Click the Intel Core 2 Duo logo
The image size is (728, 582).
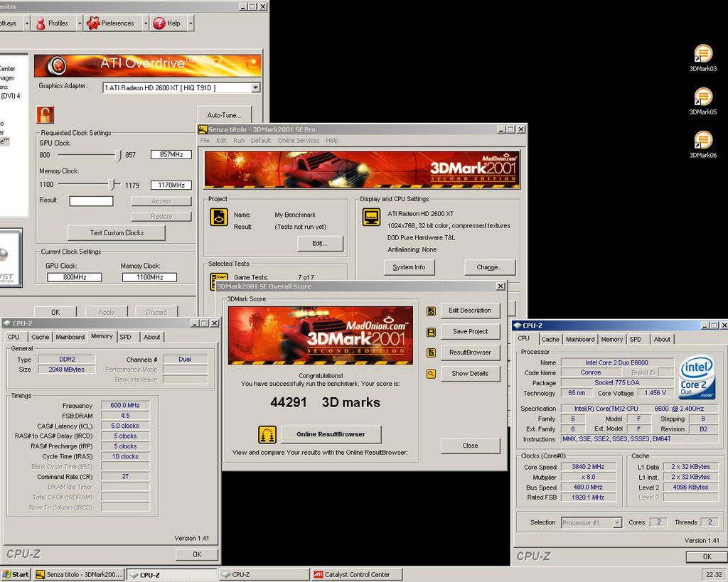coord(697,377)
